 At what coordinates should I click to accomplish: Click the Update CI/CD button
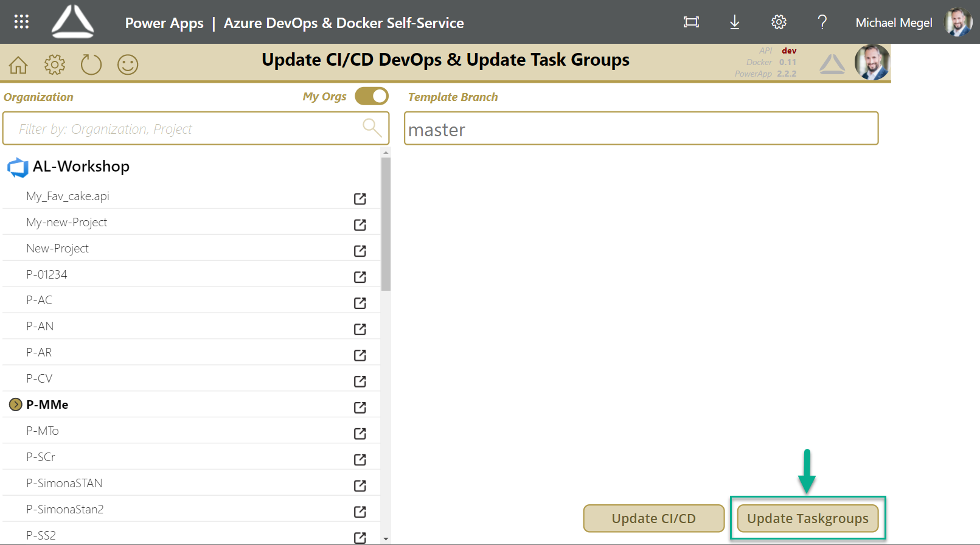[654, 518]
